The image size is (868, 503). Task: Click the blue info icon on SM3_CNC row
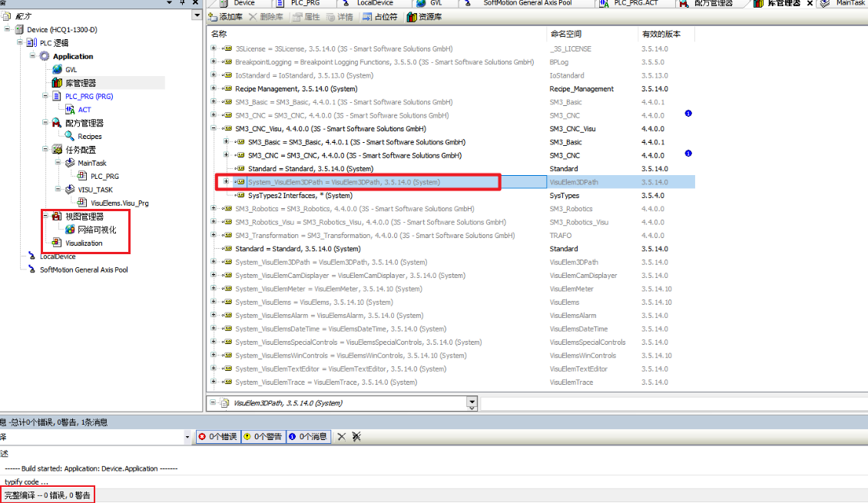(x=688, y=114)
